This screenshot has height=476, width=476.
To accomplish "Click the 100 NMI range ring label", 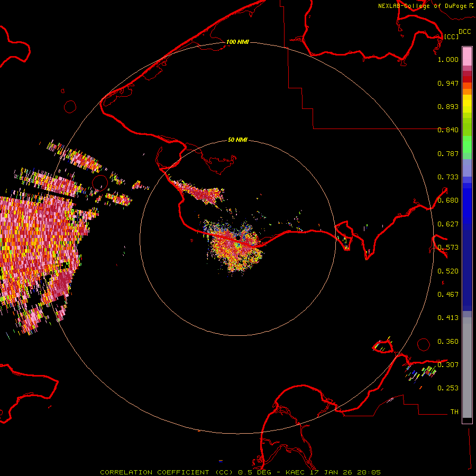I will (237, 42).
